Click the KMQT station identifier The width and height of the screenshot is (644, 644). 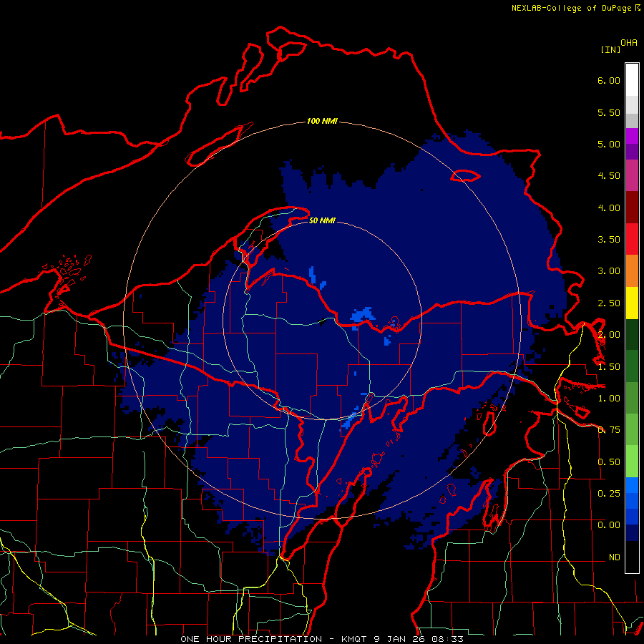point(354,639)
